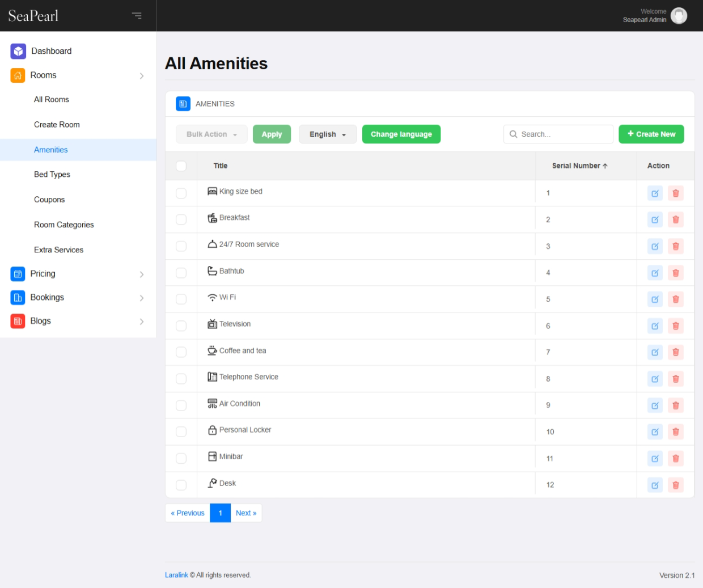The image size is (703, 588).
Task: Click the Create New button
Action: (651, 134)
